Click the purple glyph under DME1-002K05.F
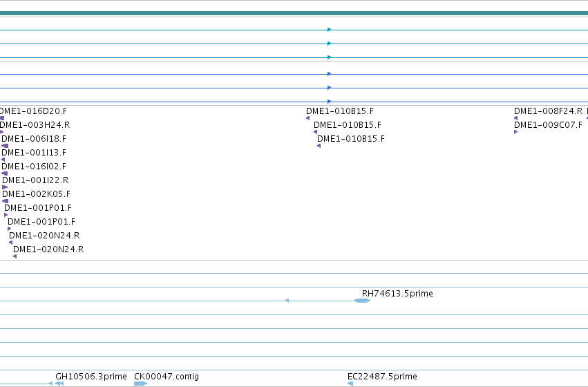The height and width of the screenshot is (387, 588). pos(5,201)
